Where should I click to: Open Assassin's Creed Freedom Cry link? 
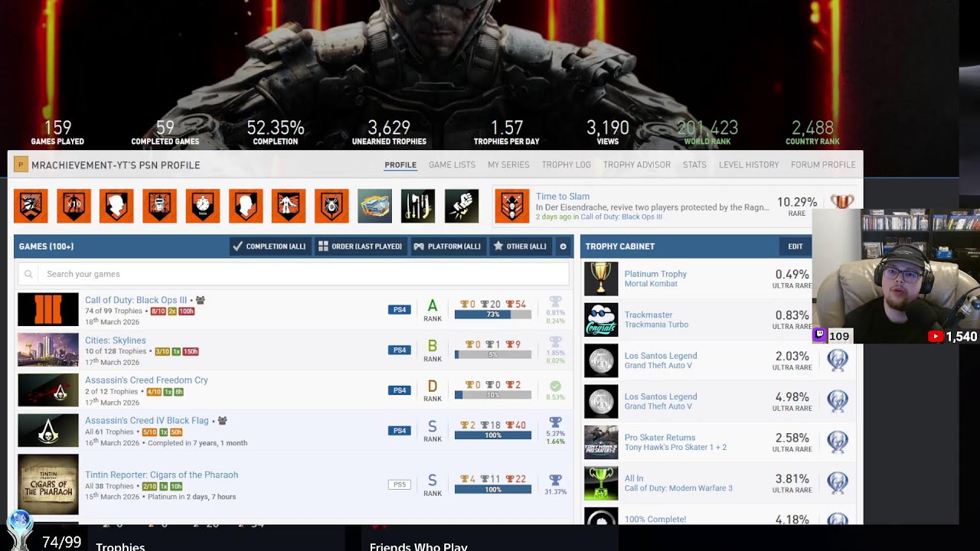[x=146, y=380]
